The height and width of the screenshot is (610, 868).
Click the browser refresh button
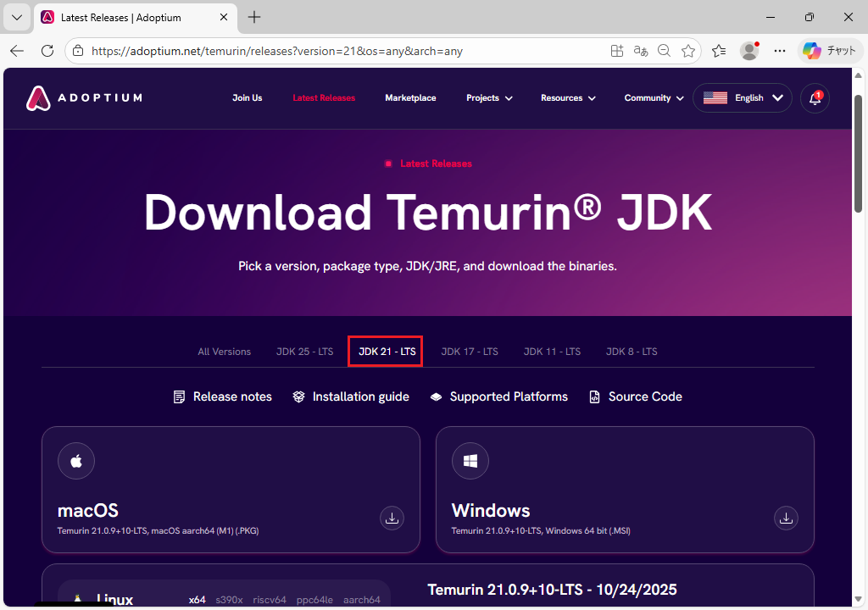pos(47,51)
